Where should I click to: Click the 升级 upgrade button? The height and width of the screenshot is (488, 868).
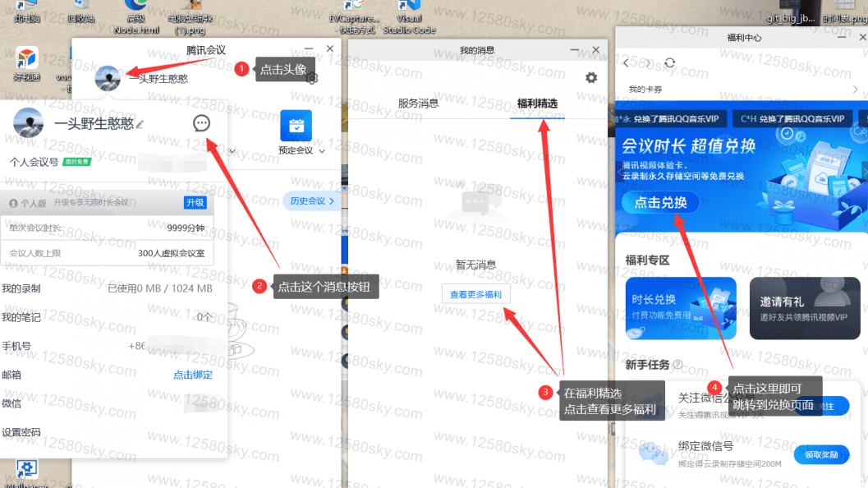(x=195, y=203)
